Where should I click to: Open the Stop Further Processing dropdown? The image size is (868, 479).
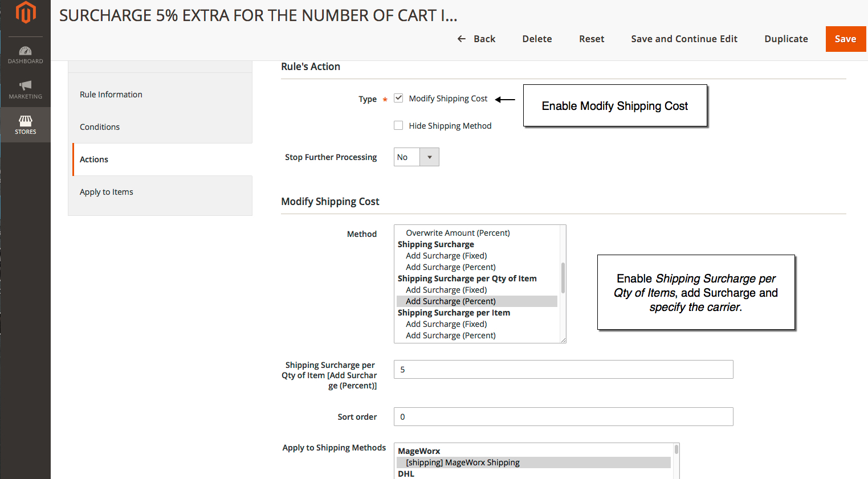[x=429, y=157]
